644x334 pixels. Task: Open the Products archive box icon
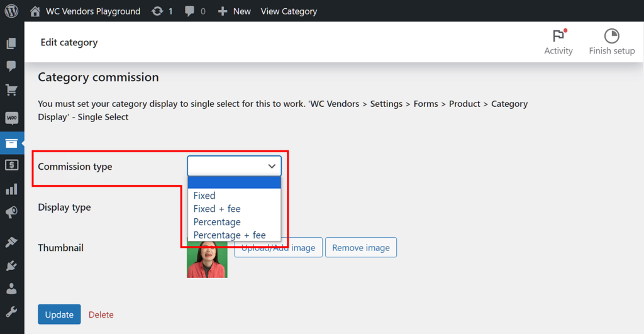(11, 143)
